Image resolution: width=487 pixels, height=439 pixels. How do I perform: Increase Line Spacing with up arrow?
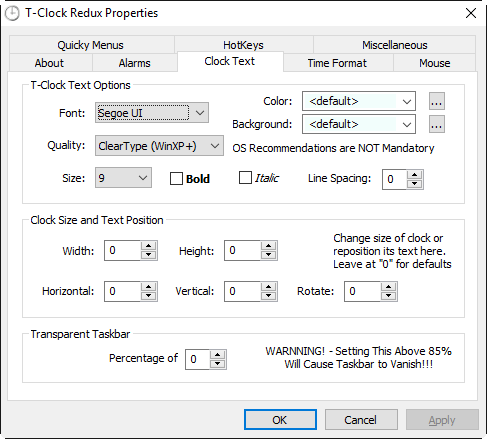pyautogui.click(x=415, y=175)
